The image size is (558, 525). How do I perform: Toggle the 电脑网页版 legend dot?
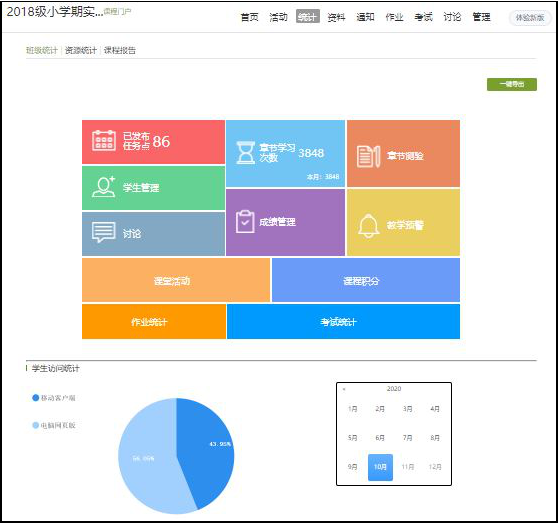pos(36,425)
